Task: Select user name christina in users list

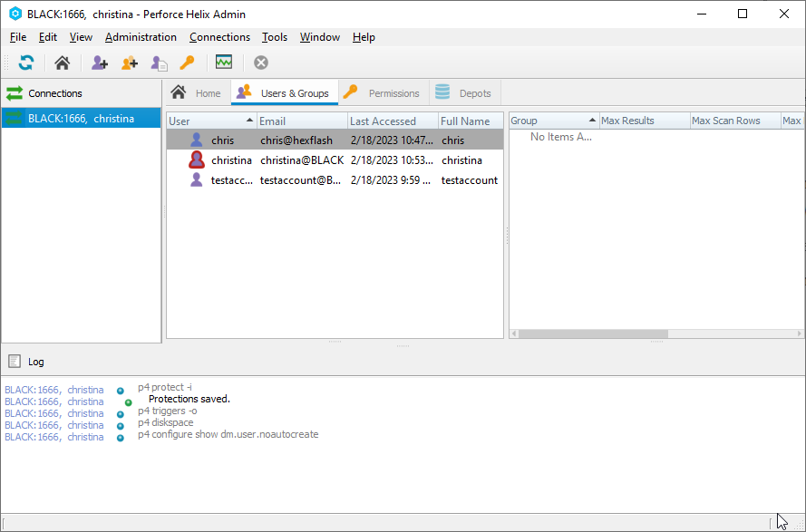Action: click(x=231, y=160)
